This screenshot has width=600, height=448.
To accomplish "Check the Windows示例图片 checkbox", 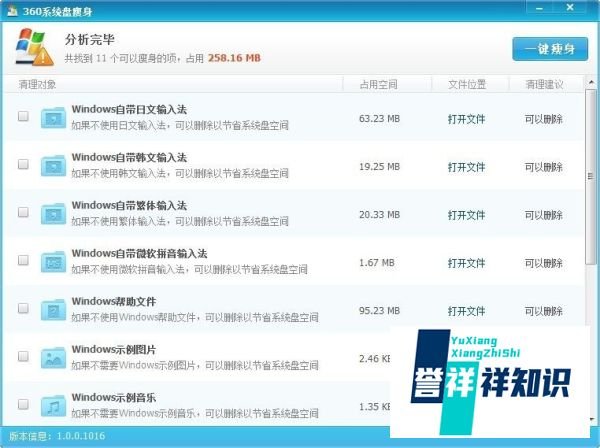I will [23, 356].
